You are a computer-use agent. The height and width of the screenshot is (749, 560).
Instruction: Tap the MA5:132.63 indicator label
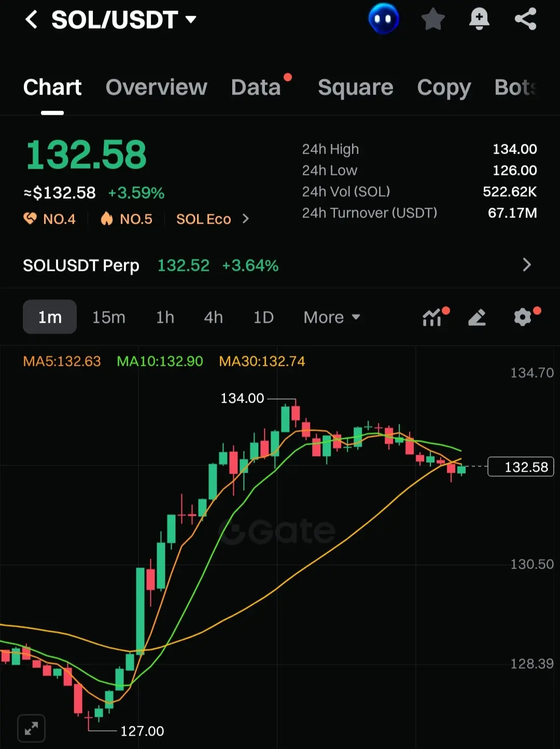pos(62,361)
